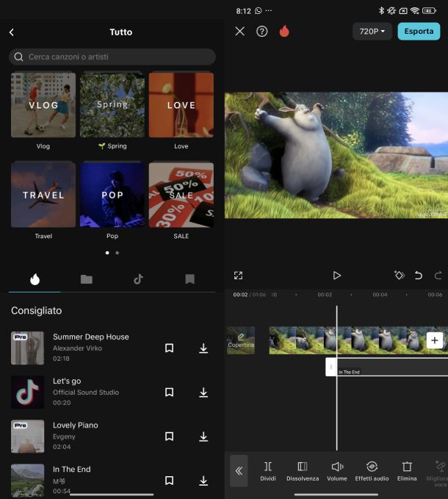Screen dimensions: 448x499
Task: Tap the WhatsApp notification icon
Action: click(x=259, y=11)
